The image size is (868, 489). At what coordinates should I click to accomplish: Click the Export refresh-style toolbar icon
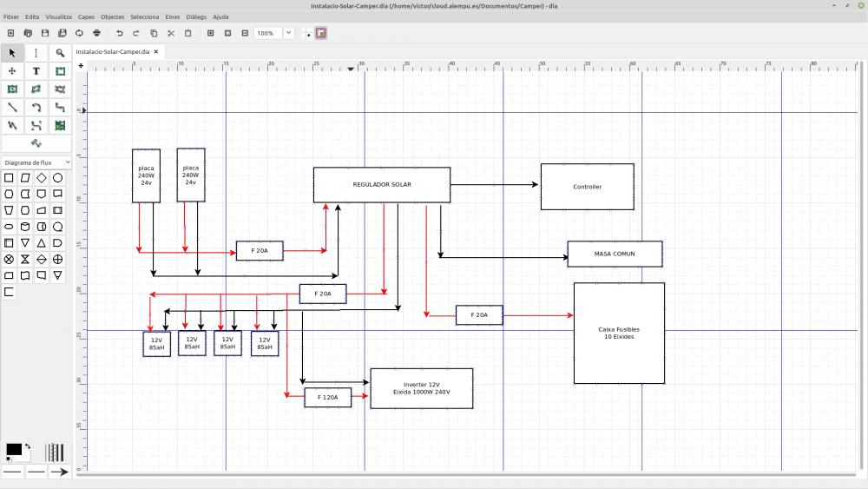pyautogui.click(x=79, y=33)
